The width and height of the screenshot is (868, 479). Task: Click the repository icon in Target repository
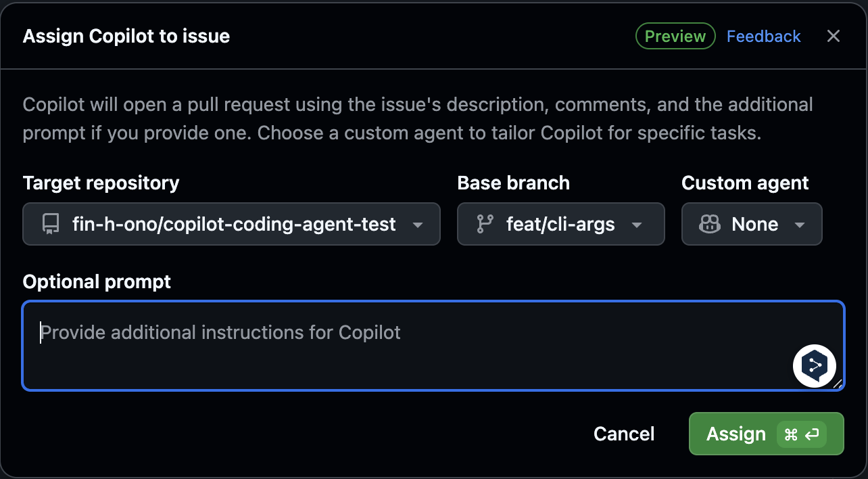pos(50,224)
